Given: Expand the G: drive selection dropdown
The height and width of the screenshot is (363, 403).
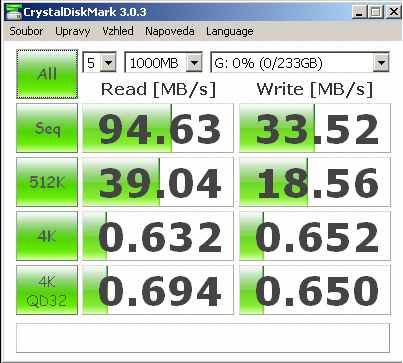Looking at the screenshot, I should click(x=300, y=62).
